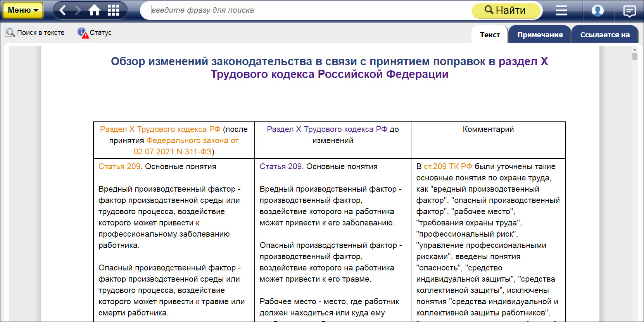Open the home page icon
Image resolution: width=644 pixels, height=322 pixels.
click(94, 10)
